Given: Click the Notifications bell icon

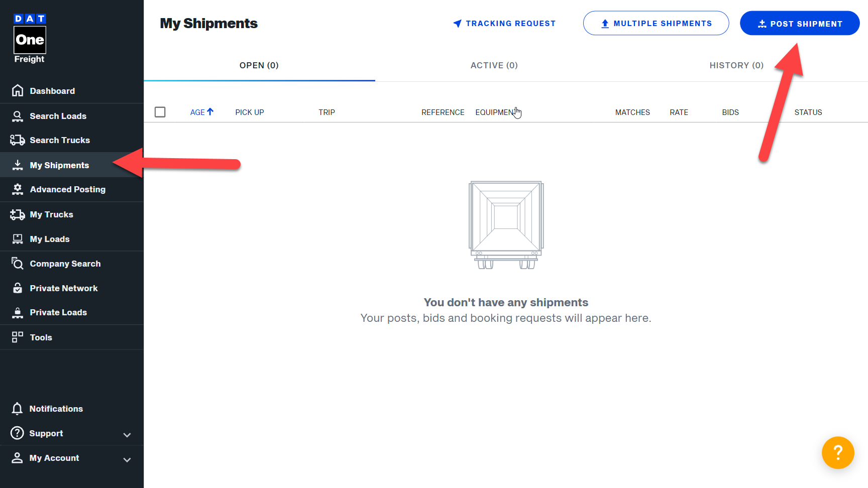Looking at the screenshot, I should pos(17,409).
